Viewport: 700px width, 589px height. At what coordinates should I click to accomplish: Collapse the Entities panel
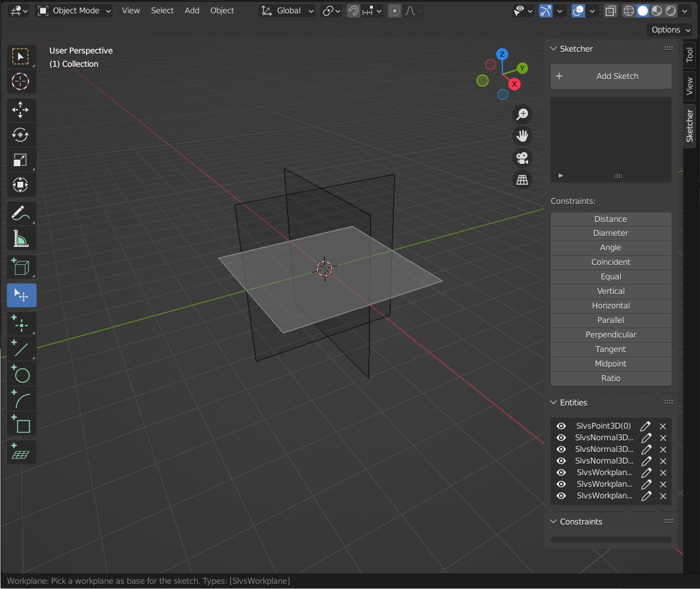click(x=554, y=403)
